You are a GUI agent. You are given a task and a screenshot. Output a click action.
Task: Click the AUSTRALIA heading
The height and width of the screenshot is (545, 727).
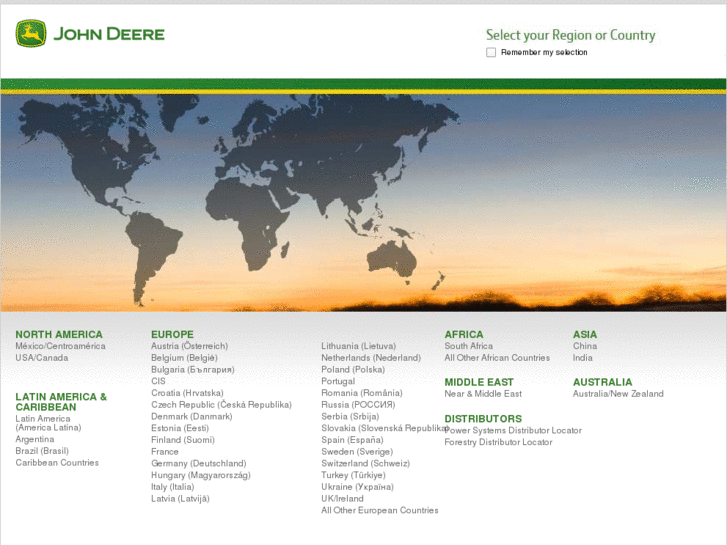[603, 382]
